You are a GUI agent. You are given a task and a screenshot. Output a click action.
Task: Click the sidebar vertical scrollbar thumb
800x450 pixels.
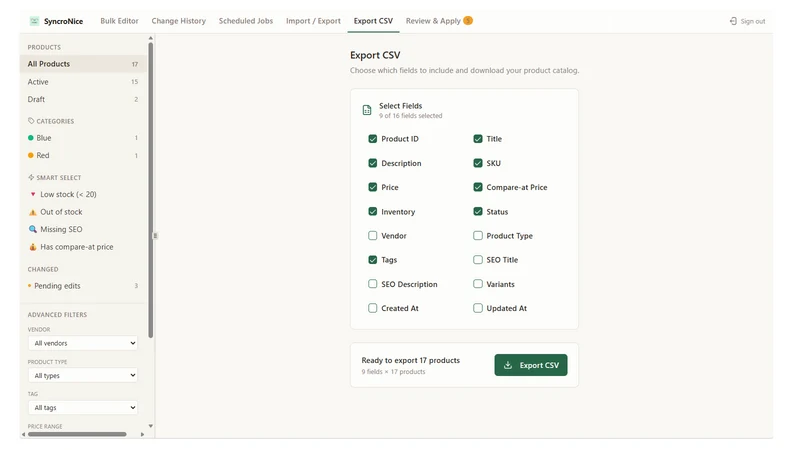[151, 190]
